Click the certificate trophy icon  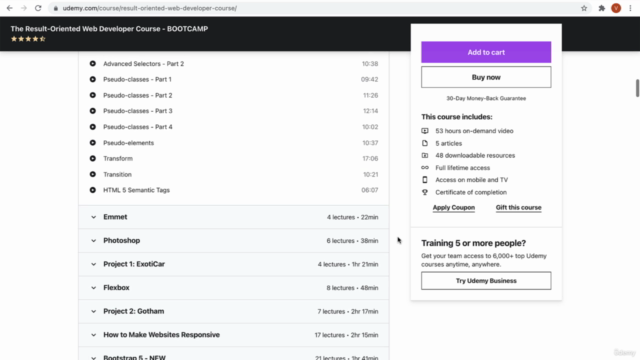point(425,192)
